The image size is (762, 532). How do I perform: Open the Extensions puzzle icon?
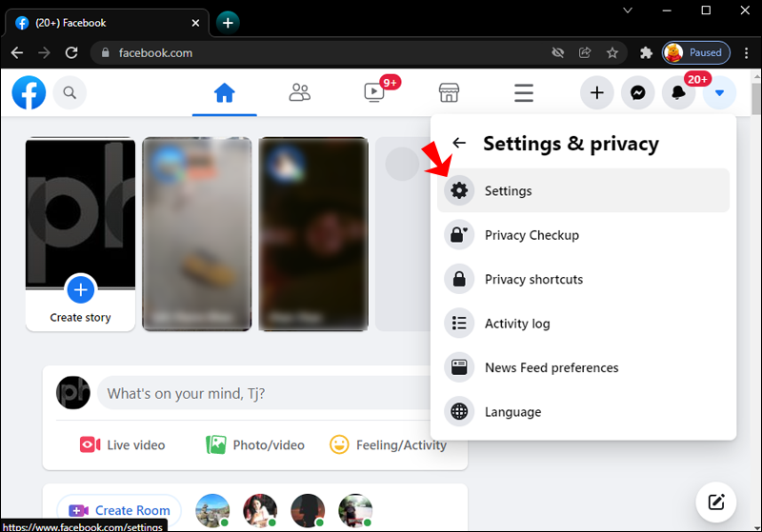click(x=646, y=52)
